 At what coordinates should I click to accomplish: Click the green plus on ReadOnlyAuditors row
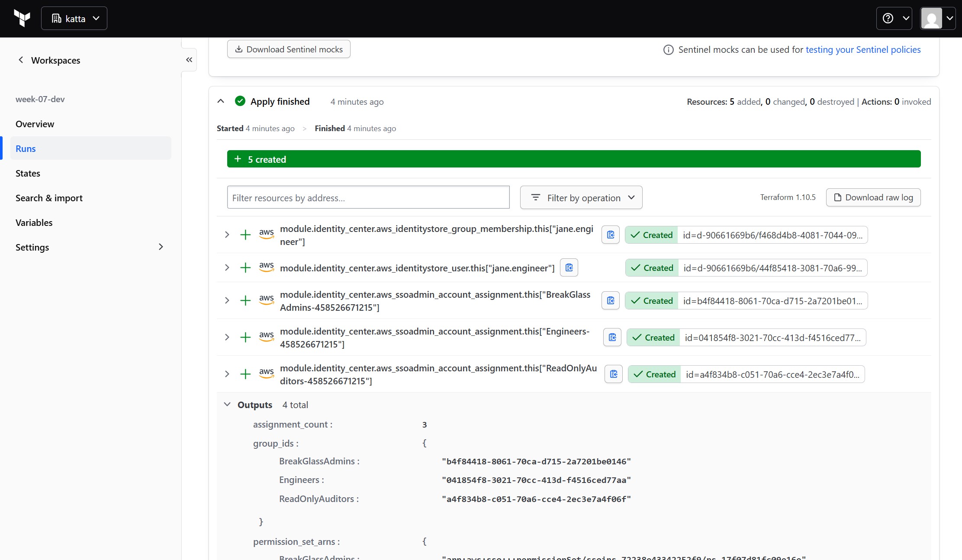(245, 374)
